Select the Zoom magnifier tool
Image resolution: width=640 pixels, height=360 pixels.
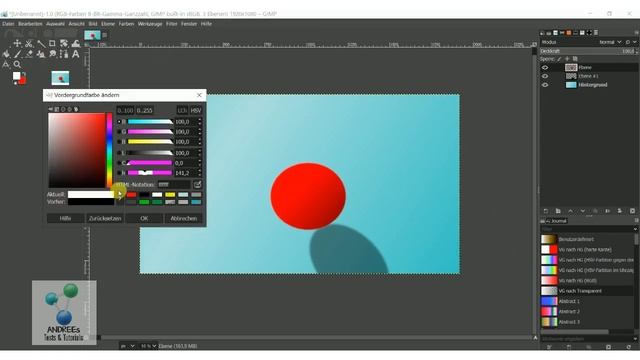pyautogui.click(x=17, y=64)
